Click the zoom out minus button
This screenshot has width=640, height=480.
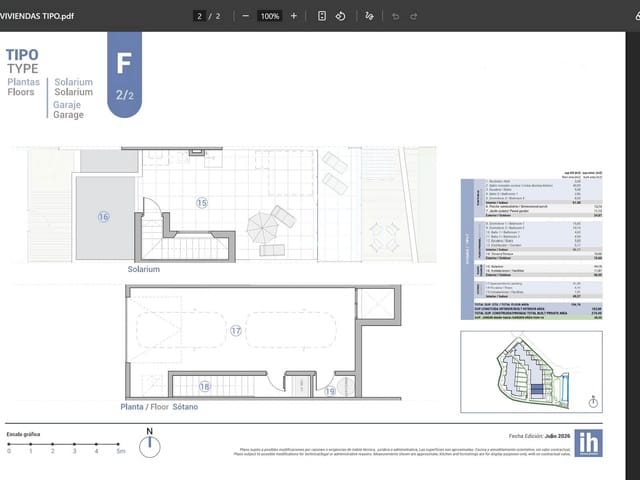pos(245,16)
